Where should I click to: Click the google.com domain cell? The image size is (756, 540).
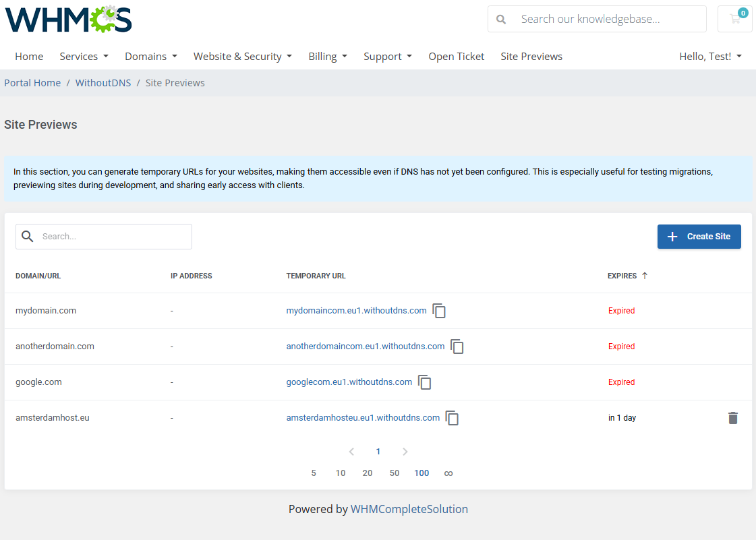point(38,382)
